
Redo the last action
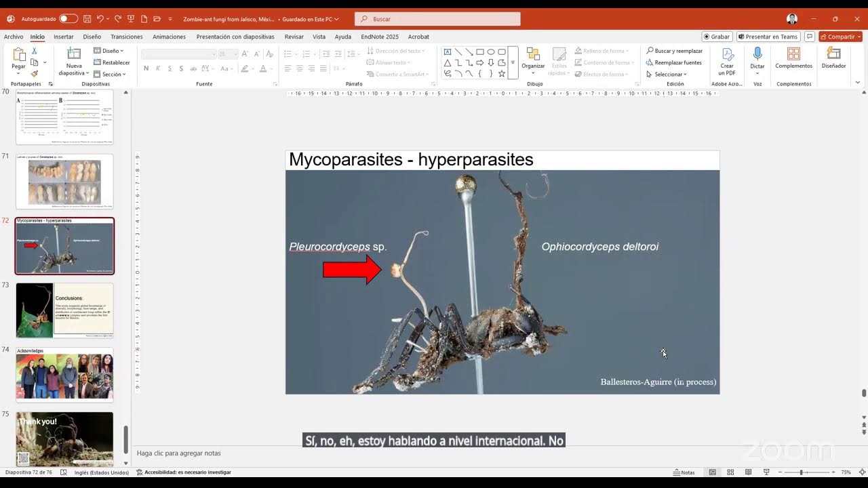pos(117,19)
